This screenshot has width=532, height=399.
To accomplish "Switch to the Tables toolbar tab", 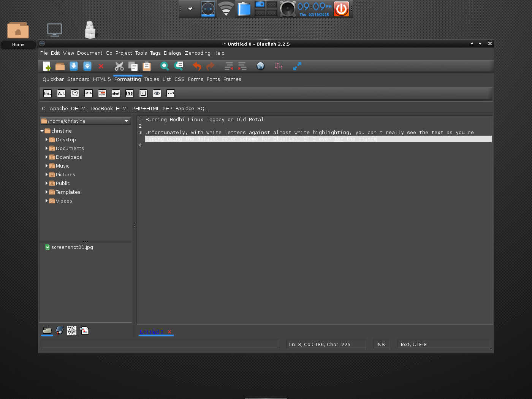I will [152, 79].
